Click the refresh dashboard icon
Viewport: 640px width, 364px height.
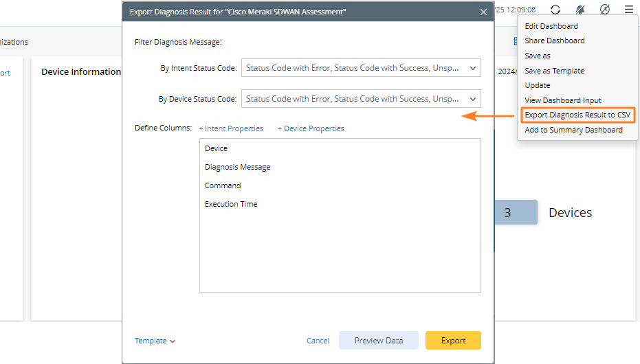pyautogui.click(x=555, y=10)
